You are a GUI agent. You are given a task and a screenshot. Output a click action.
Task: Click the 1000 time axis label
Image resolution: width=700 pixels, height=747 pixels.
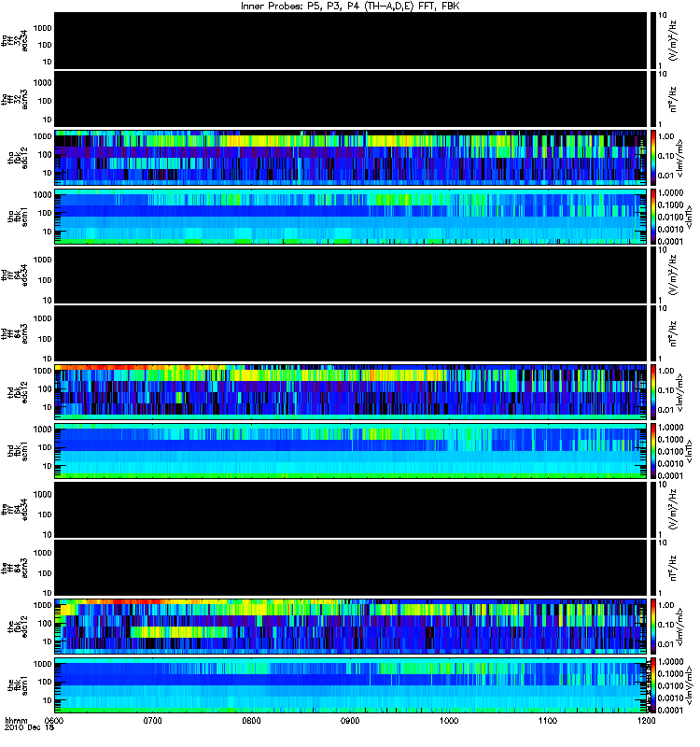pos(449,721)
